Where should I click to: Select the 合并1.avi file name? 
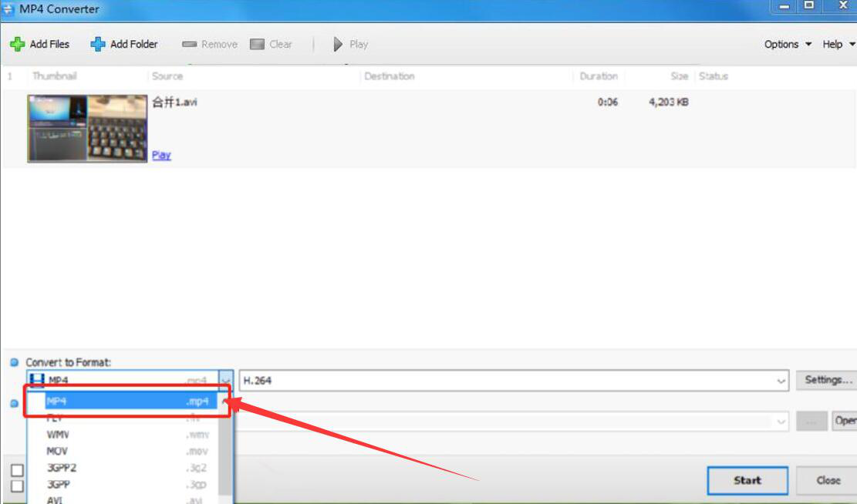[174, 102]
